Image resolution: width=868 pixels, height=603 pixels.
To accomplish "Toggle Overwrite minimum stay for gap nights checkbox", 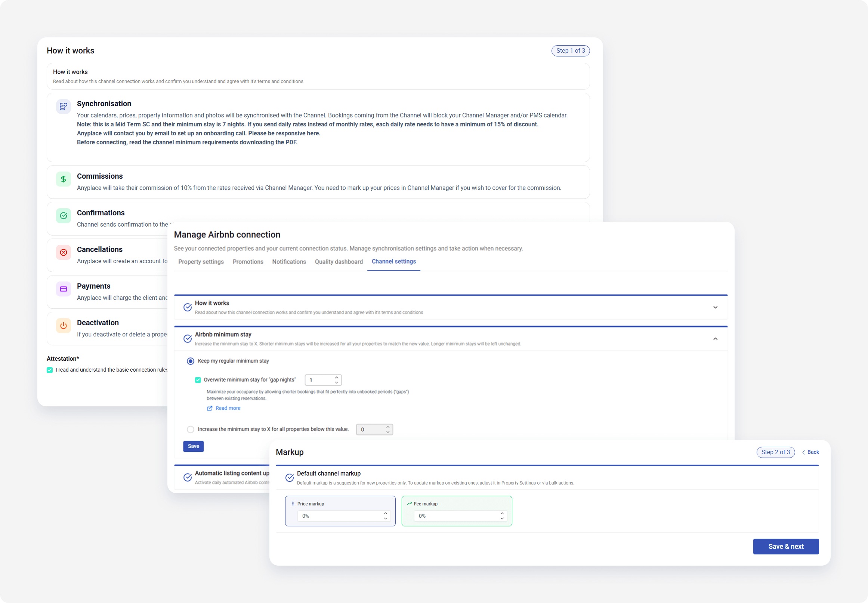I will coord(198,380).
